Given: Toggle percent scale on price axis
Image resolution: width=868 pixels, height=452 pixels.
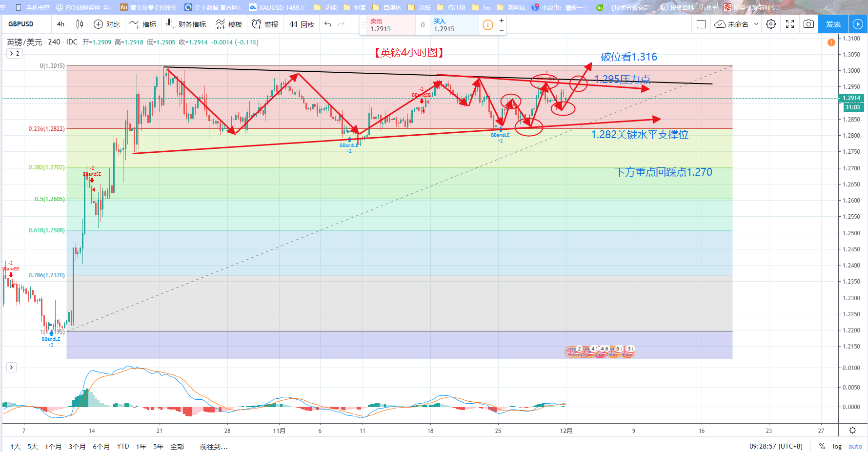Looking at the screenshot, I should (822, 446).
